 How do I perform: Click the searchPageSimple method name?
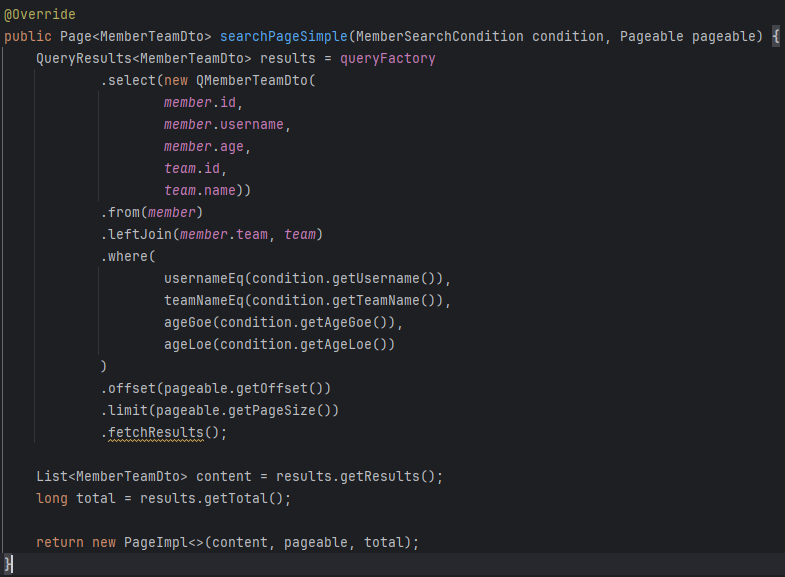point(283,37)
